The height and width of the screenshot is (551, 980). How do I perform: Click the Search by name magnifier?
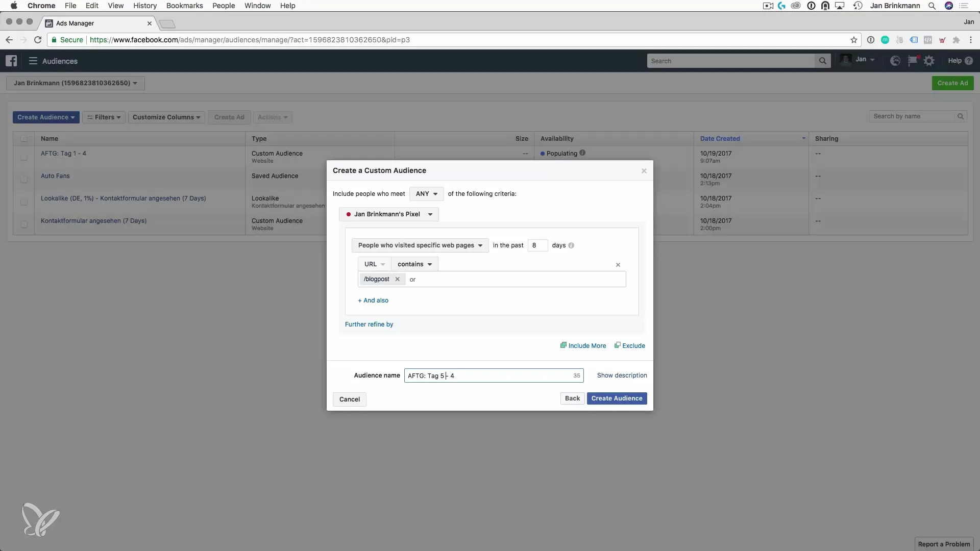[960, 116]
